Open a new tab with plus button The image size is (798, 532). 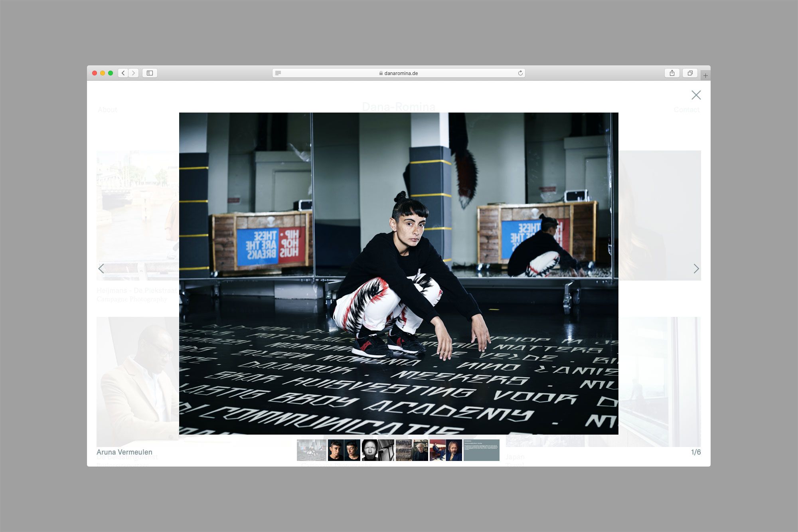tap(705, 75)
